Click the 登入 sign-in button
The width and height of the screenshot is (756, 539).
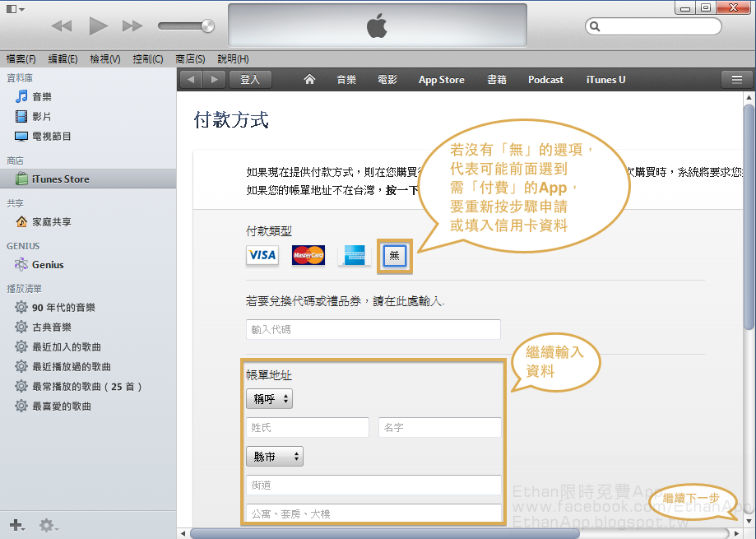tap(250, 80)
